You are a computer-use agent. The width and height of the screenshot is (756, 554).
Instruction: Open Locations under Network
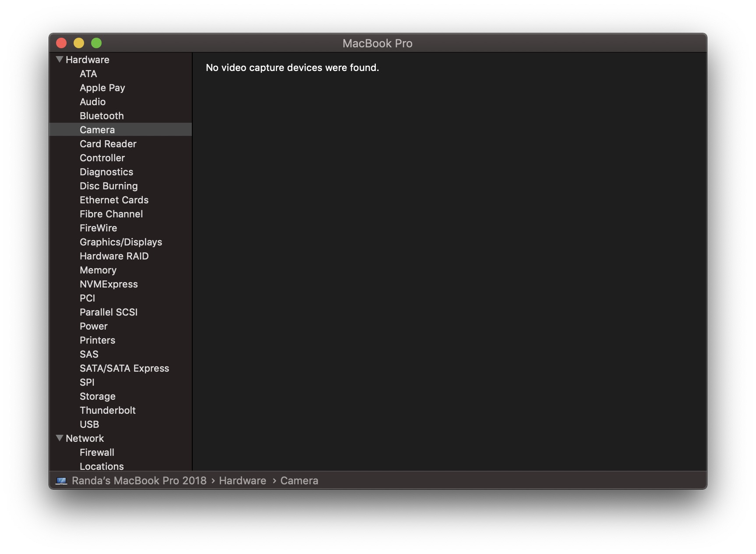click(102, 466)
